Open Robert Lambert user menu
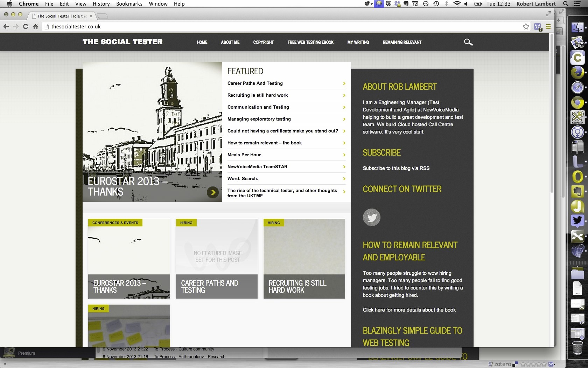The width and height of the screenshot is (588, 368). point(536,4)
